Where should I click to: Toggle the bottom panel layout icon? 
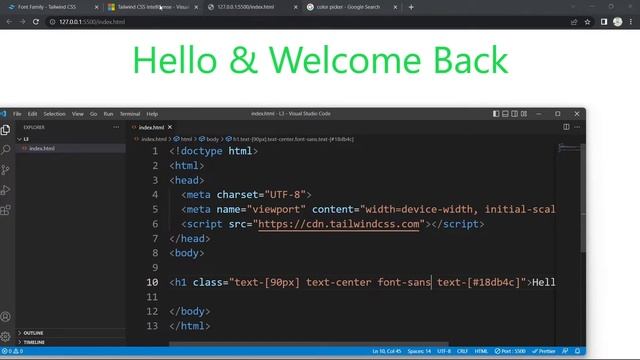505,114
